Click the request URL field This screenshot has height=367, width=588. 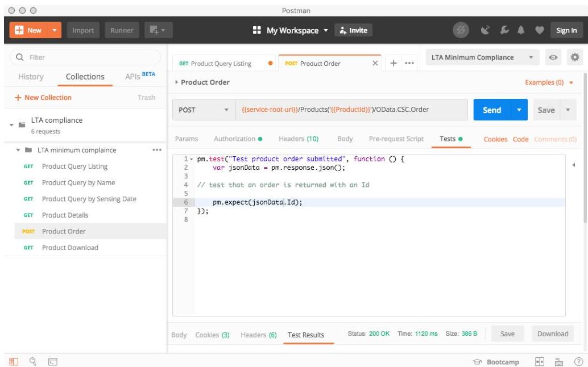[x=351, y=110]
